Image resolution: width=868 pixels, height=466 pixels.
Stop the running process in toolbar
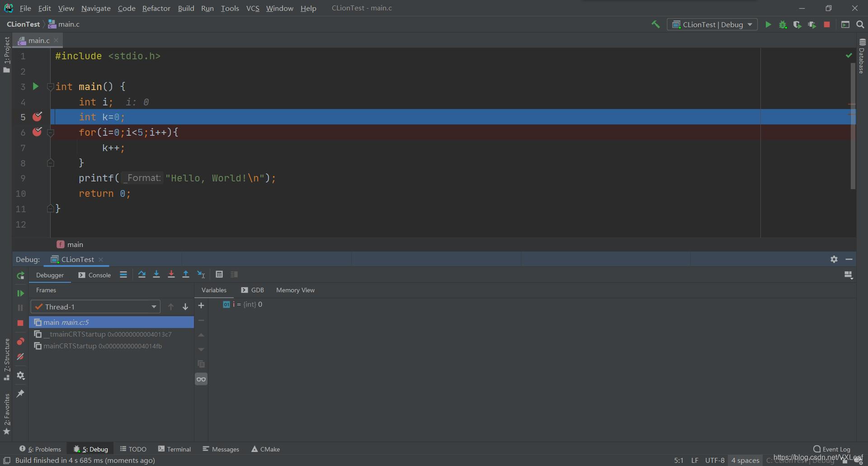point(827,25)
